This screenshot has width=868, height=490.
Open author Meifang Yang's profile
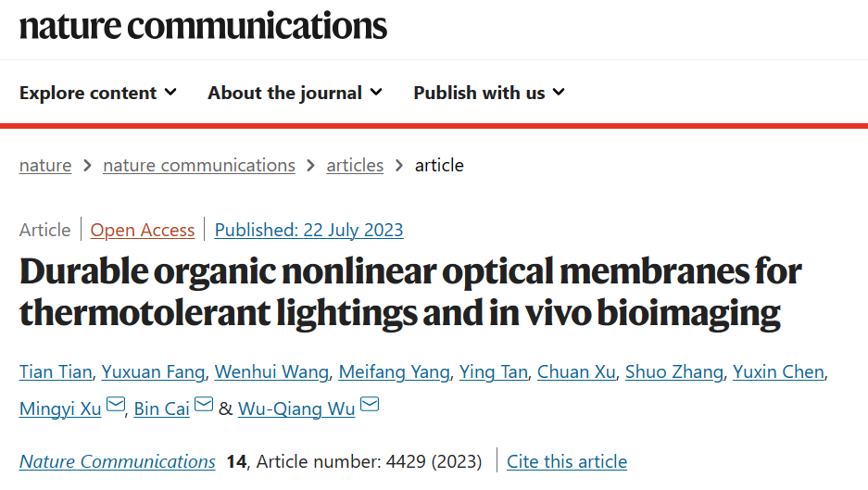(394, 372)
